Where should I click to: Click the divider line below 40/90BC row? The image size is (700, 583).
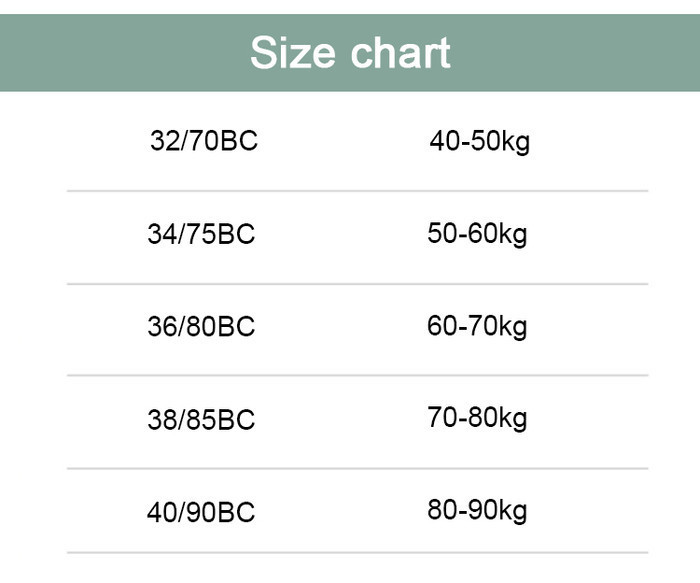(357, 553)
